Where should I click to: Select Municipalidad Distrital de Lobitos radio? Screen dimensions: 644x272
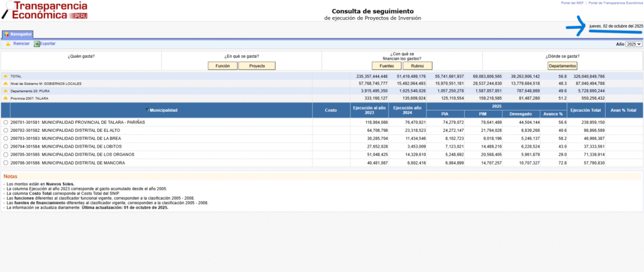click(x=6, y=147)
